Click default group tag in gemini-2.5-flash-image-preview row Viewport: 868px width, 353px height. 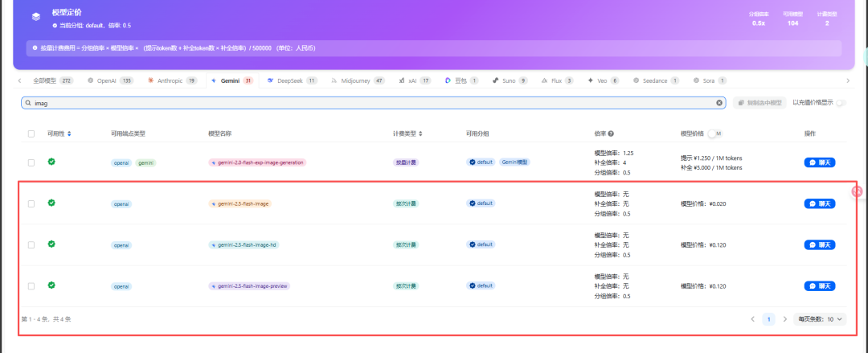point(481,286)
